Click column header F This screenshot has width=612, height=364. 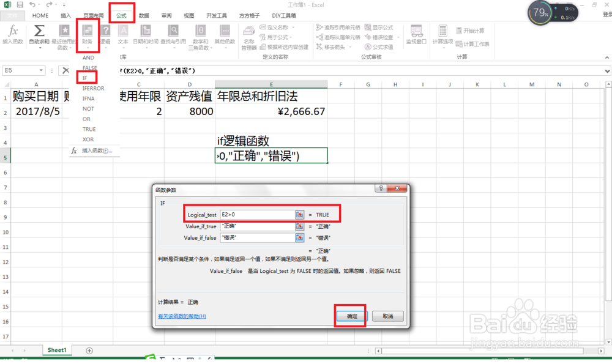click(341, 84)
